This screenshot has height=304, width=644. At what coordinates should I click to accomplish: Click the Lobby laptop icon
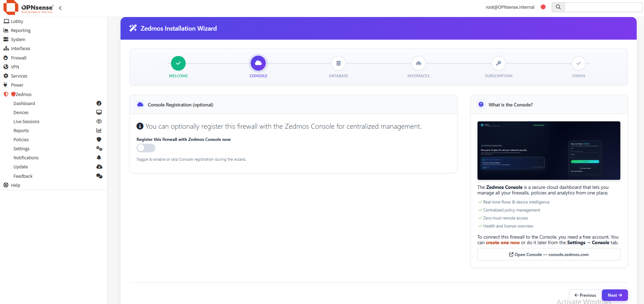6,21
